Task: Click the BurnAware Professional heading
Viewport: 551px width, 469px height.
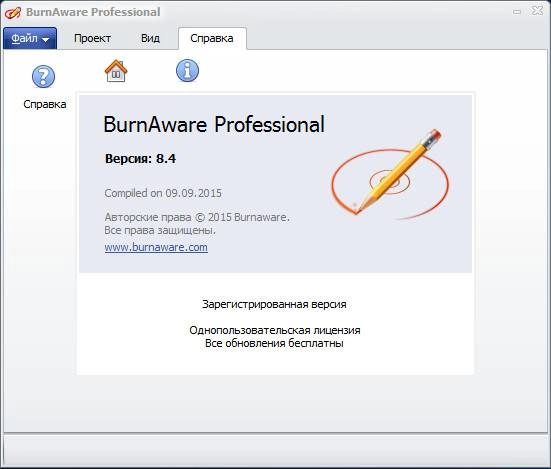Action: click(x=214, y=124)
